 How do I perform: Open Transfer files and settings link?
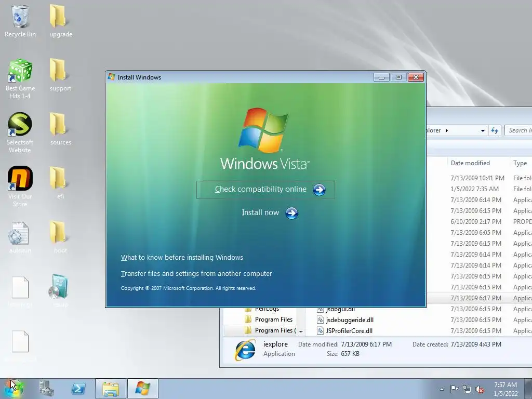[196, 273]
